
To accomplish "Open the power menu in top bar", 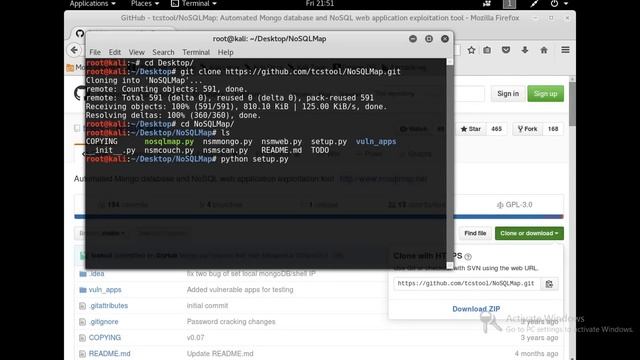I will (559, 4).
